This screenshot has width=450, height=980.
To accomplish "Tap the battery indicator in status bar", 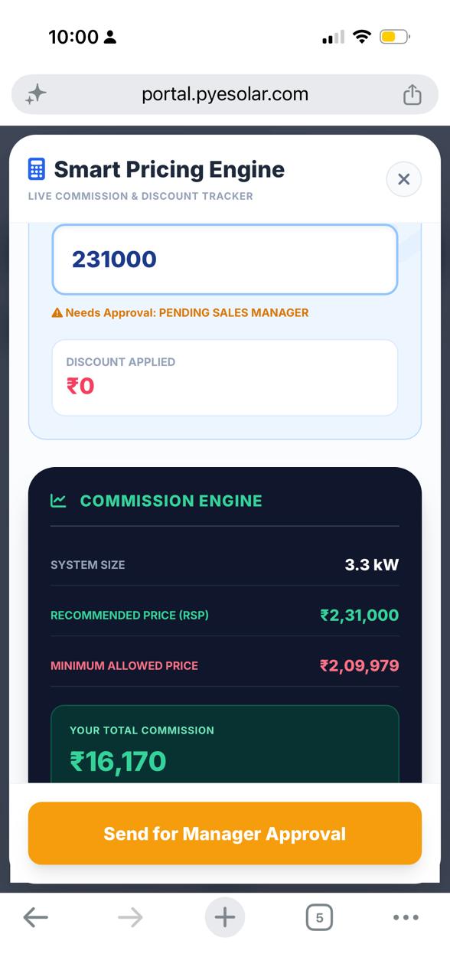I will (x=395, y=36).
